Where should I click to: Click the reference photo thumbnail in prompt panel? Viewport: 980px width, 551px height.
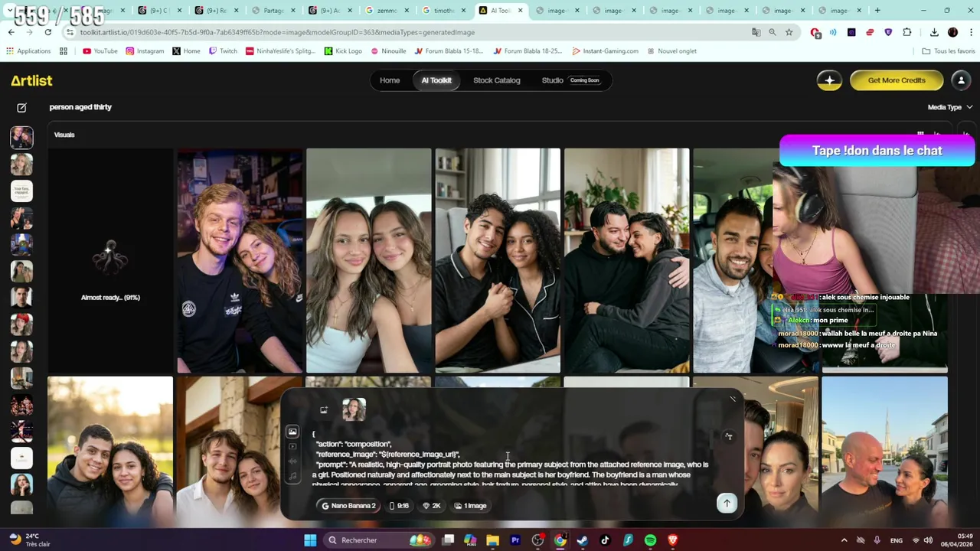click(354, 410)
